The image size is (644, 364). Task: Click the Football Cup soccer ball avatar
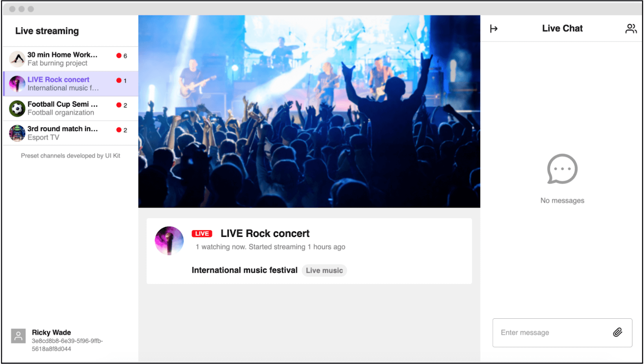[x=17, y=109]
